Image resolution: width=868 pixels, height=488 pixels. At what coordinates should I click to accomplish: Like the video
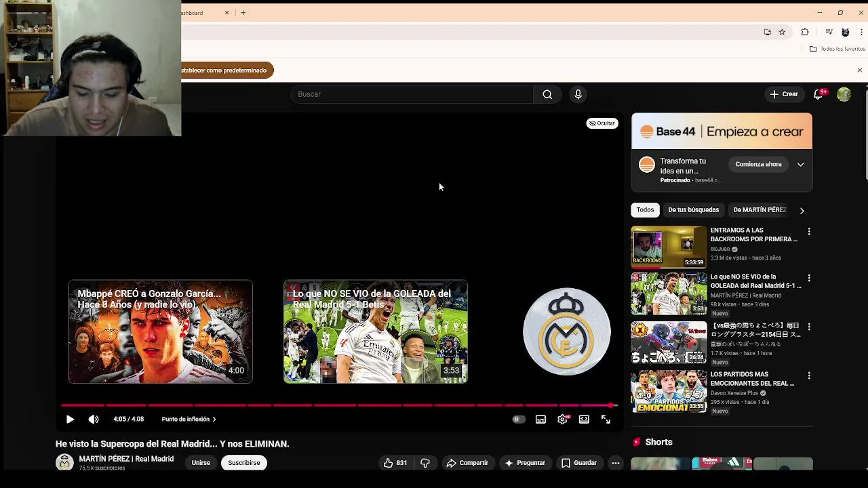[395, 463]
